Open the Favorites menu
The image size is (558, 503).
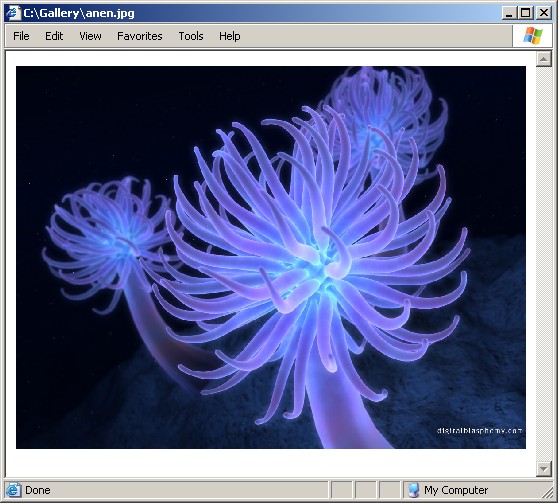pyautogui.click(x=140, y=36)
